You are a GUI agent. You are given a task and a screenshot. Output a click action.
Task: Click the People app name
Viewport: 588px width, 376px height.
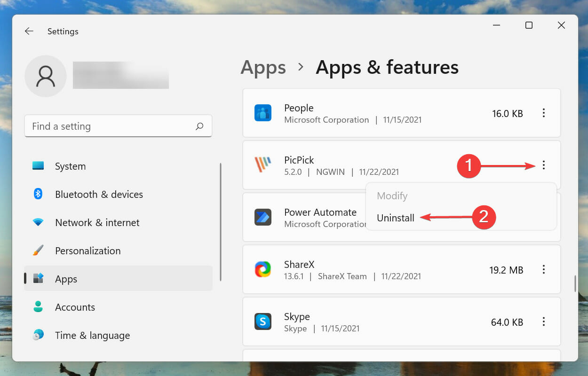[x=299, y=108]
